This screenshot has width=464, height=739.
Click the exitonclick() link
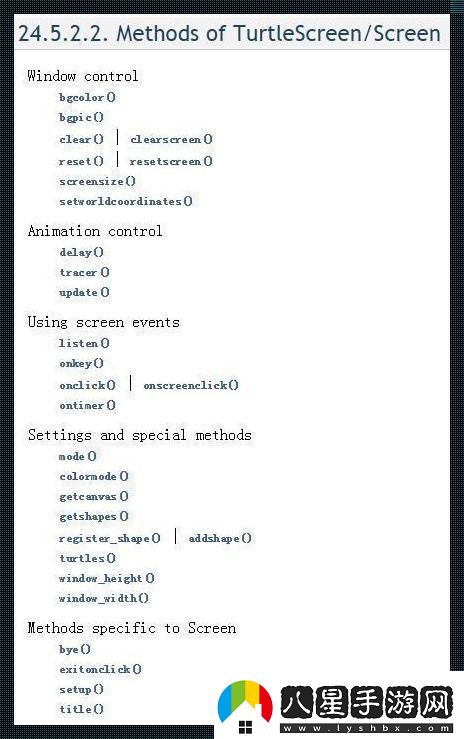pos(100,669)
